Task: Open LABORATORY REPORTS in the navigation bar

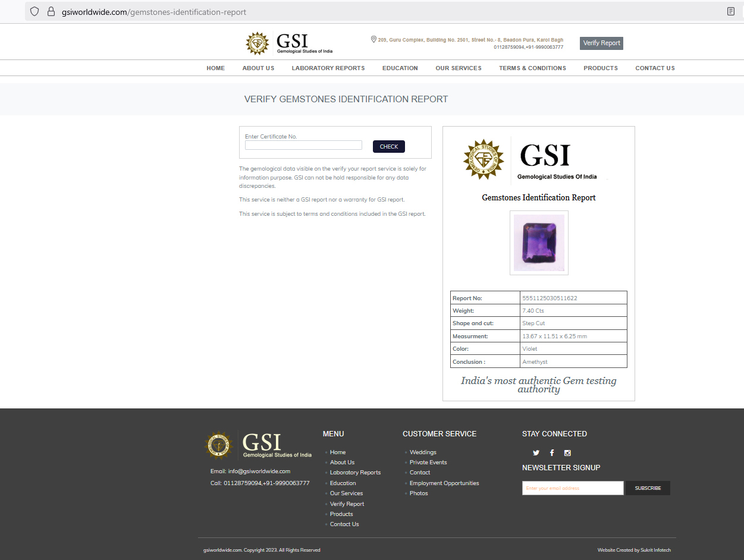Action: tap(328, 68)
